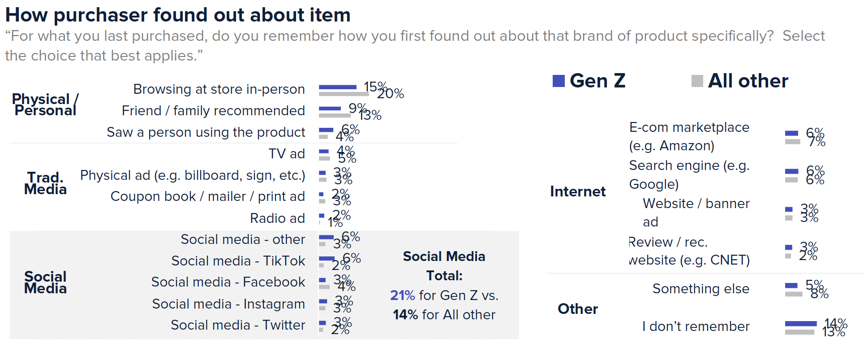Select the 'E-com marketplace (e.g. Amazon)' label
Screen dimensions: 868x348
pos(689,136)
